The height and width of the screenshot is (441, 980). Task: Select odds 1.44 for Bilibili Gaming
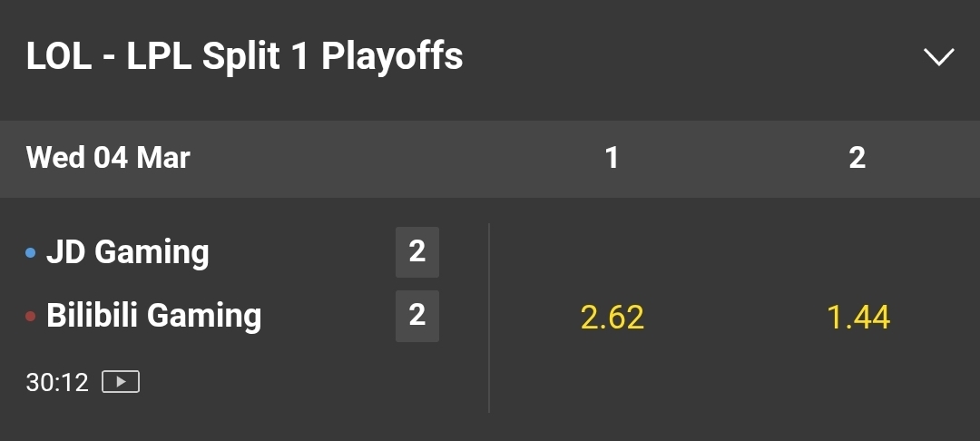(858, 318)
